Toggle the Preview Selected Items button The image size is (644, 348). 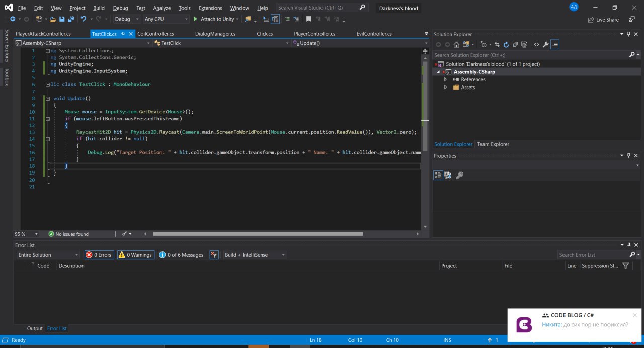(555, 44)
